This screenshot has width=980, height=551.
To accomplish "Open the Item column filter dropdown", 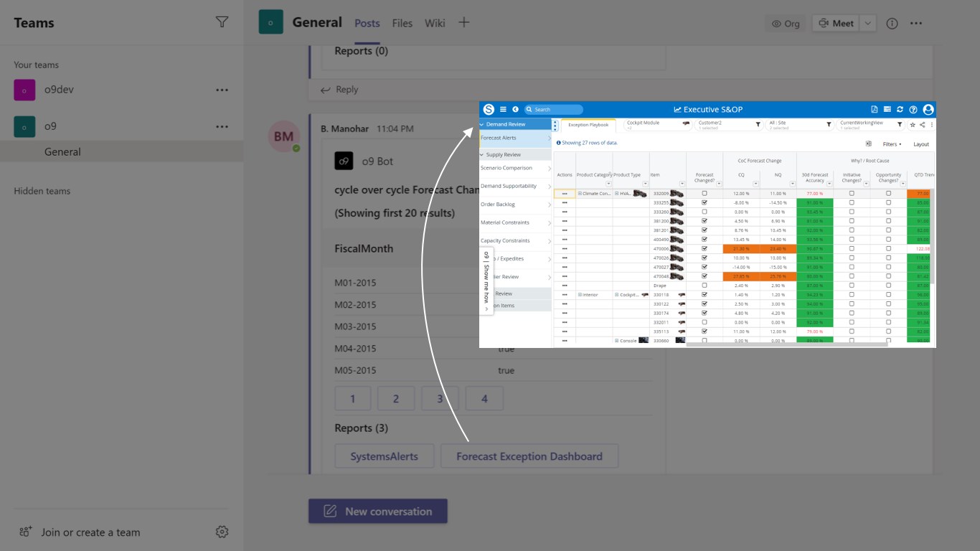I will (682, 184).
